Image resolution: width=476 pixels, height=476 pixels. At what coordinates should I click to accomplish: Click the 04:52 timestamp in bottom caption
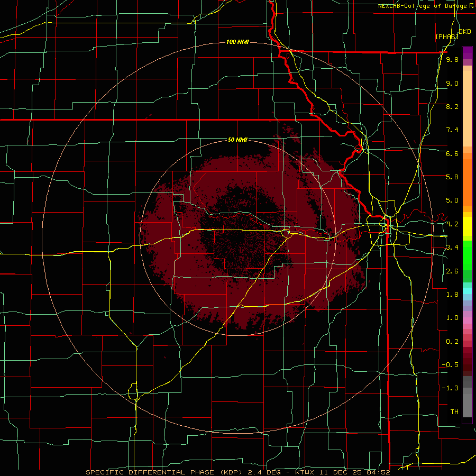pos(379,472)
